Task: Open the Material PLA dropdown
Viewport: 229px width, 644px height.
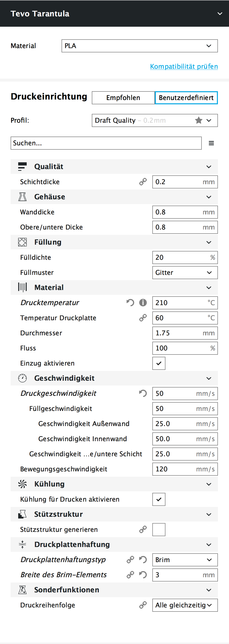Action: coord(140,46)
